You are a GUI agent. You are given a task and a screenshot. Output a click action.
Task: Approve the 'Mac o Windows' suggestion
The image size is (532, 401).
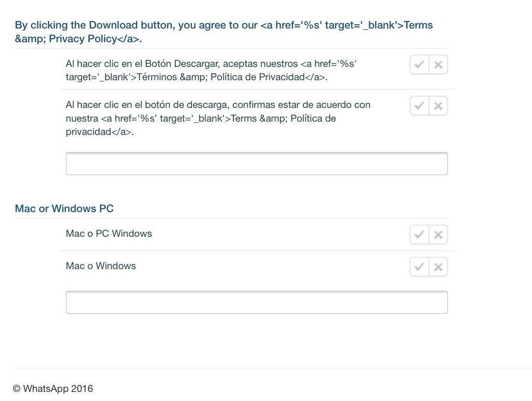(419, 267)
